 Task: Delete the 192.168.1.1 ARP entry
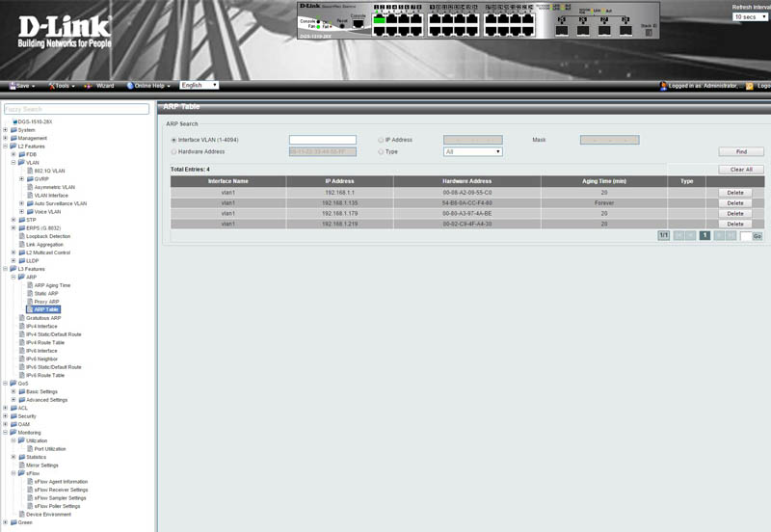[x=735, y=193]
